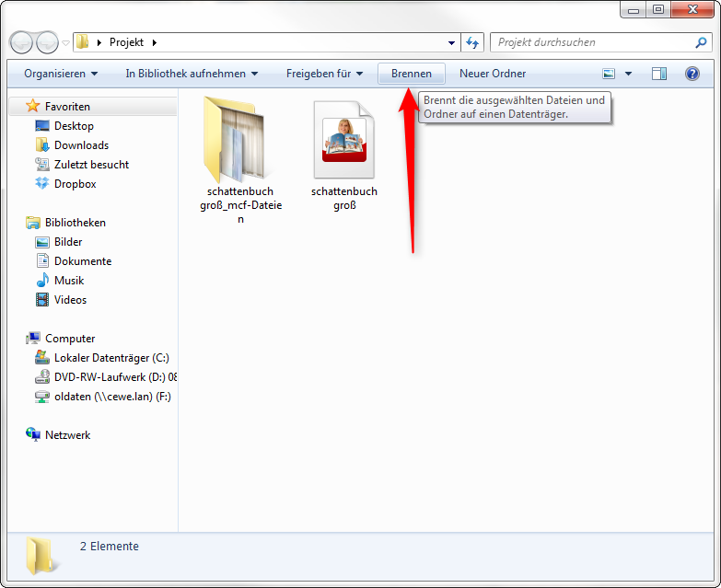This screenshot has width=721, height=588.
Task: Open Lokaler Datenträger (C:)
Action: 111,358
